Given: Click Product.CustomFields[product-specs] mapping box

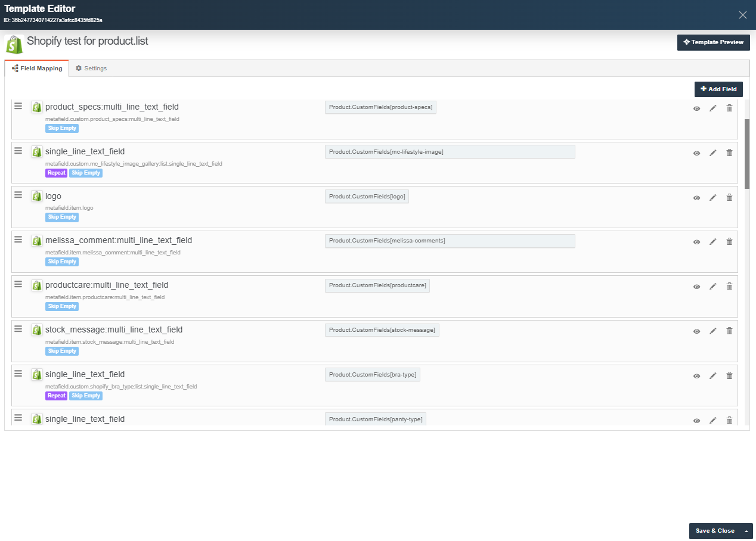Looking at the screenshot, I should [x=380, y=107].
